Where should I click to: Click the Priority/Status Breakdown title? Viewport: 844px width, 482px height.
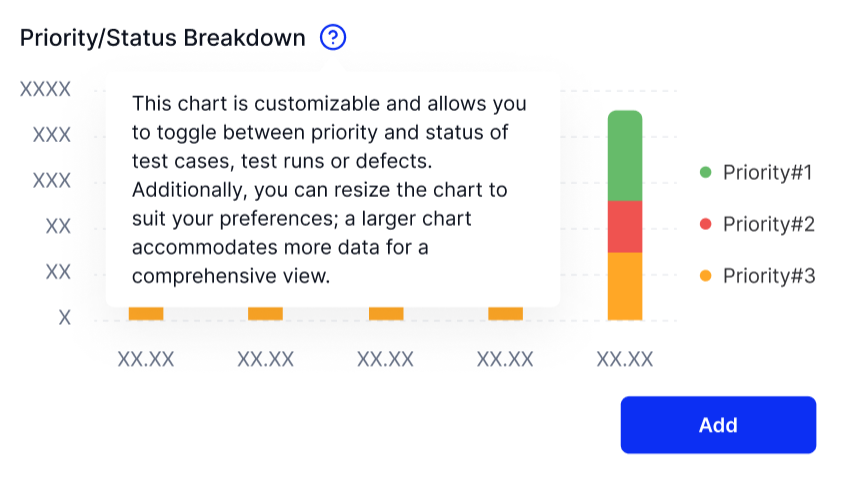point(163,38)
